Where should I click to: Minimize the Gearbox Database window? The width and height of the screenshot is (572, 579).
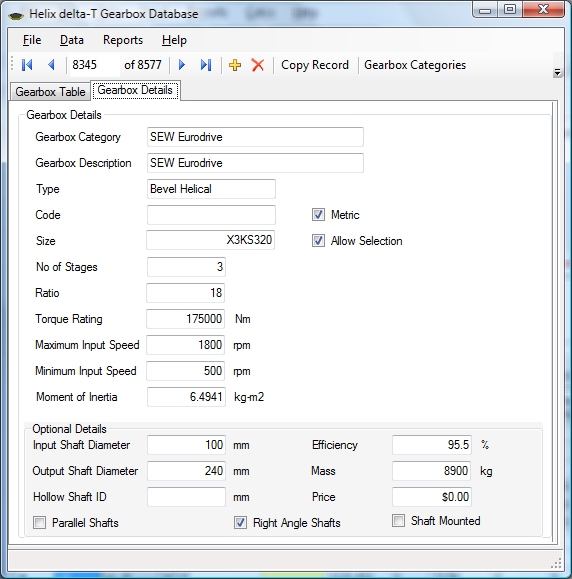coord(485,9)
